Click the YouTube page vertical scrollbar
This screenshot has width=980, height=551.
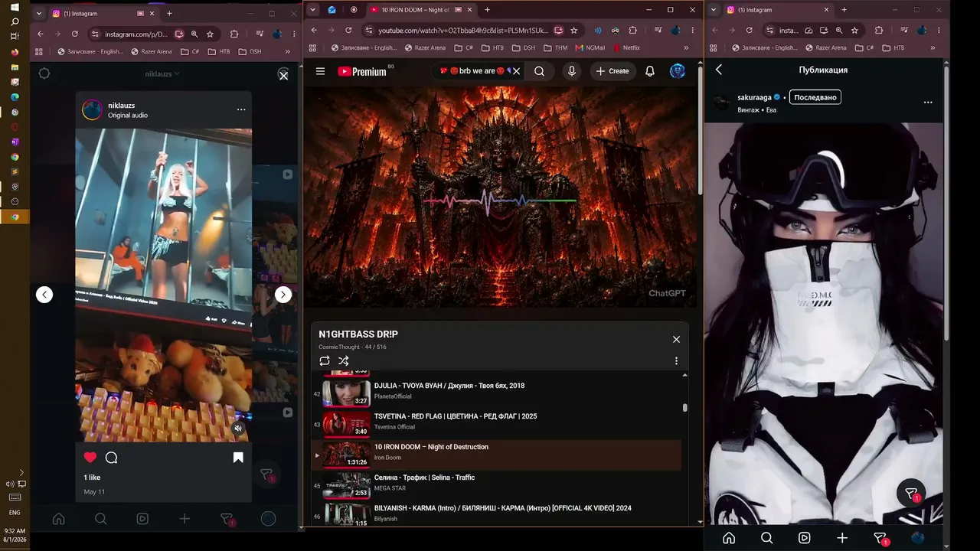pos(700,130)
